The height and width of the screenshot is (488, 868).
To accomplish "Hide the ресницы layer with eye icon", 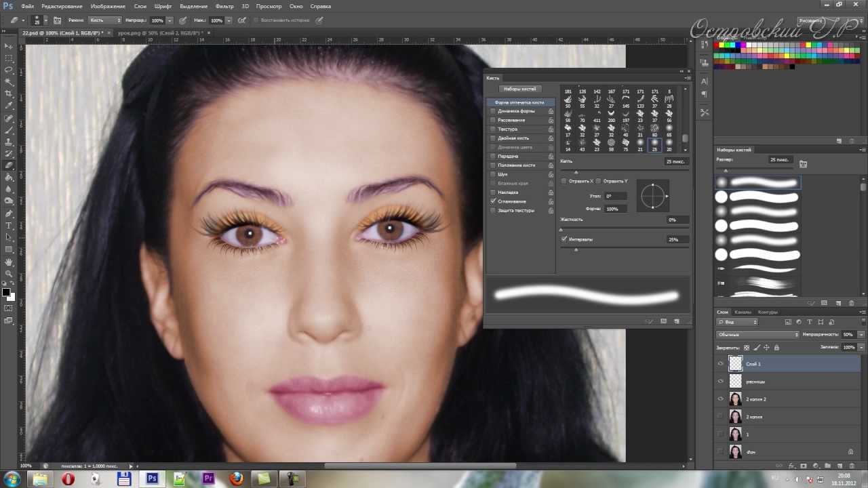I will click(720, 382).
